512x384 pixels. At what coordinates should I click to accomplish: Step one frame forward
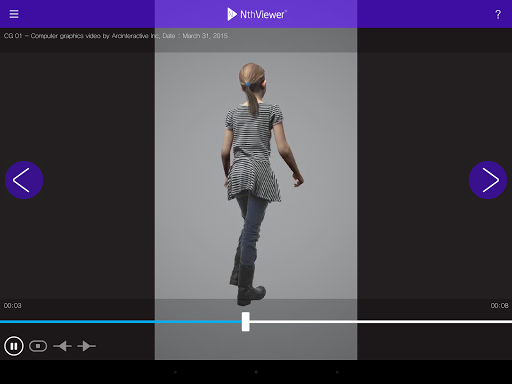click(87, 346)
